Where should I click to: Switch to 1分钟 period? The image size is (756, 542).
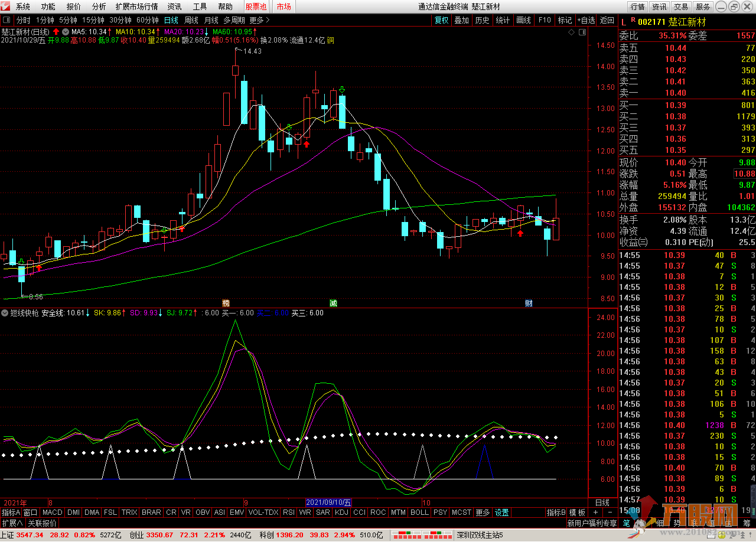[45, 20]
